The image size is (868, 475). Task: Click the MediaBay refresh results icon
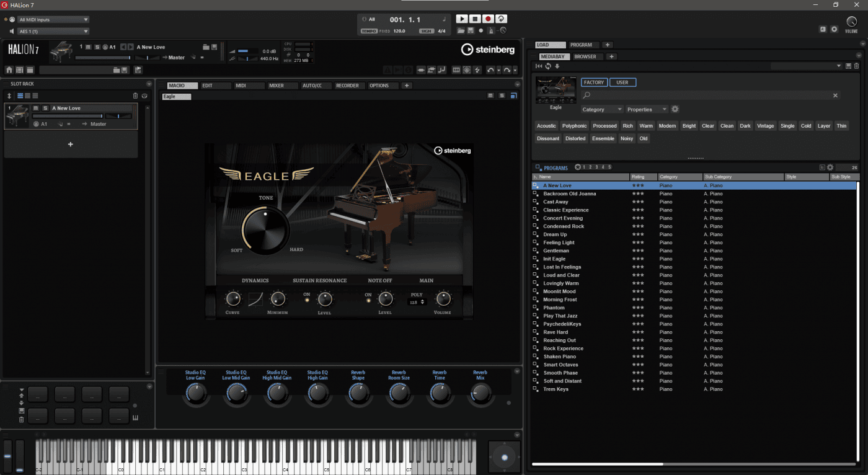point(548,66)
